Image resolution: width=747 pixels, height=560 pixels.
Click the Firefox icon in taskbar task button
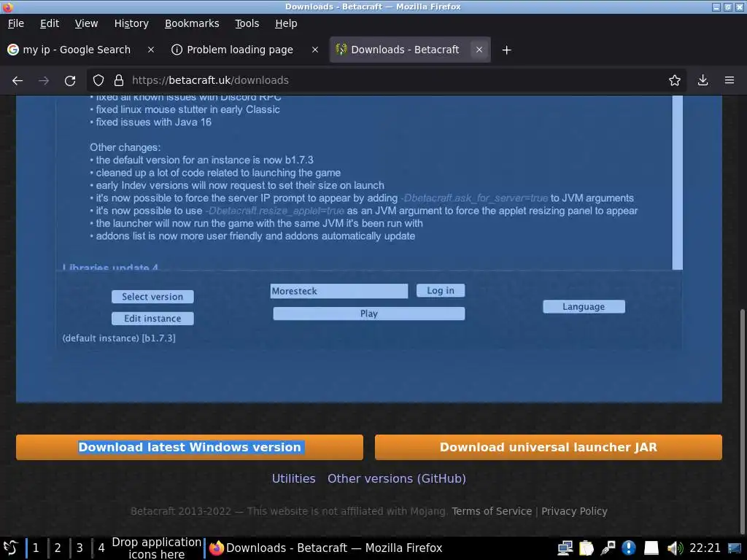pyautogui.click(x=216, y=548)
